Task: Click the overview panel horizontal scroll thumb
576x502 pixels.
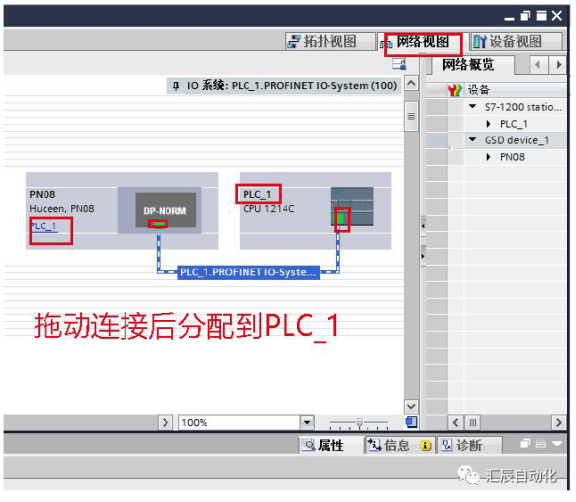Action: 472,422
